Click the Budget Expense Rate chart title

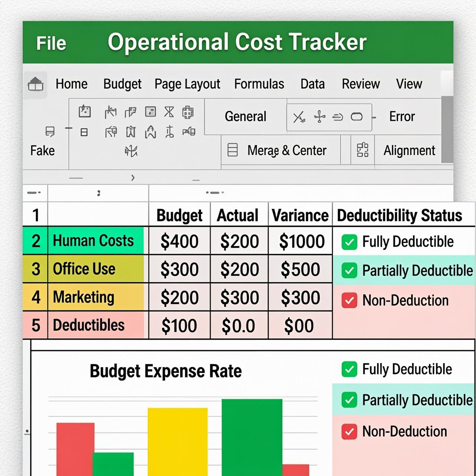(166, 371)
